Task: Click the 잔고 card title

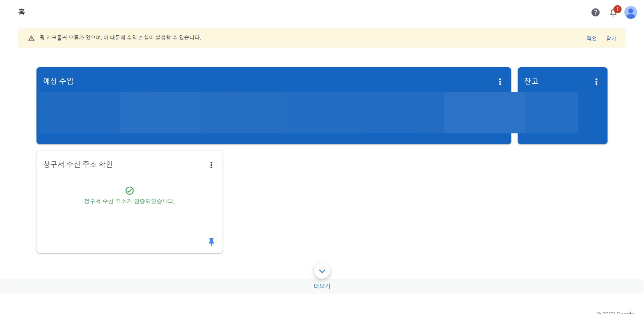Action: (531, 81)
